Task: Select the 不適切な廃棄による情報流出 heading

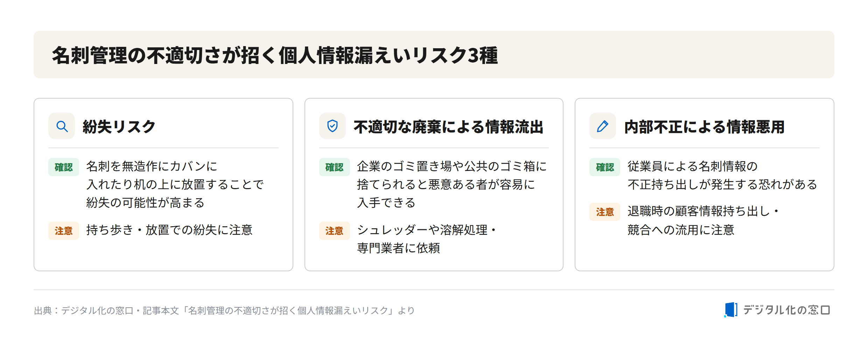Action: [x=448, y=127]
